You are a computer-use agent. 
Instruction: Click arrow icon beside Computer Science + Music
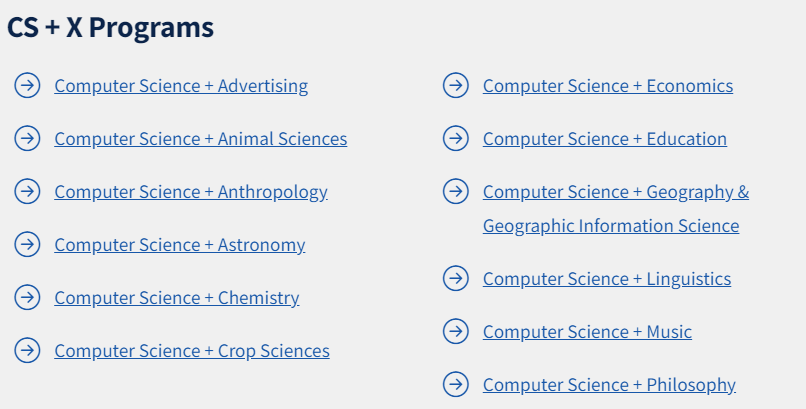[455, 332]
